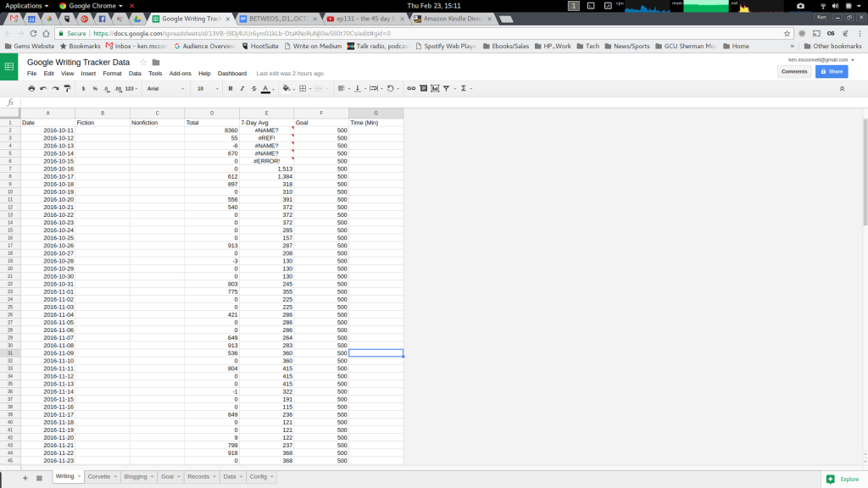Click the add sheet plus button

(25, 478)
